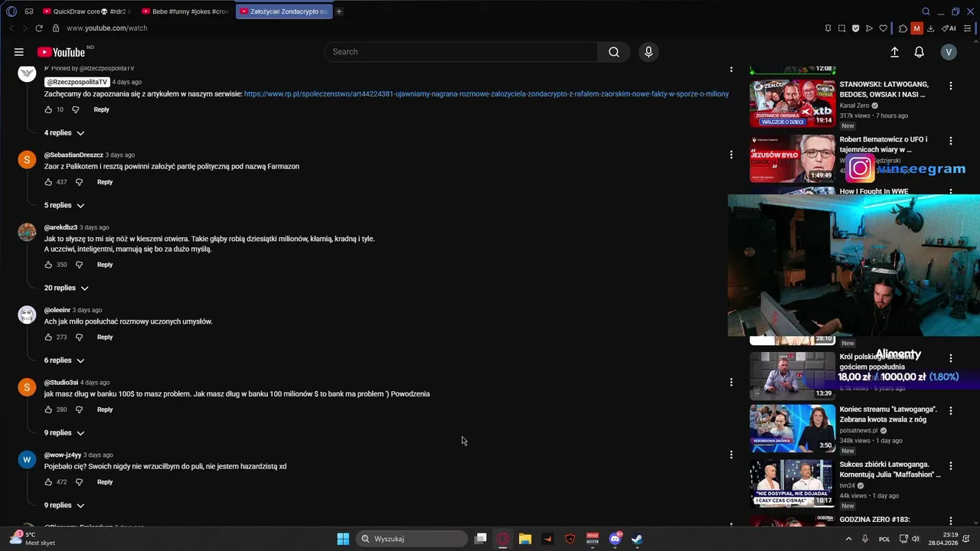The image size is (980, 551).
Task: Open the YouTube notifications bell
Action: (x=920, y=52)
